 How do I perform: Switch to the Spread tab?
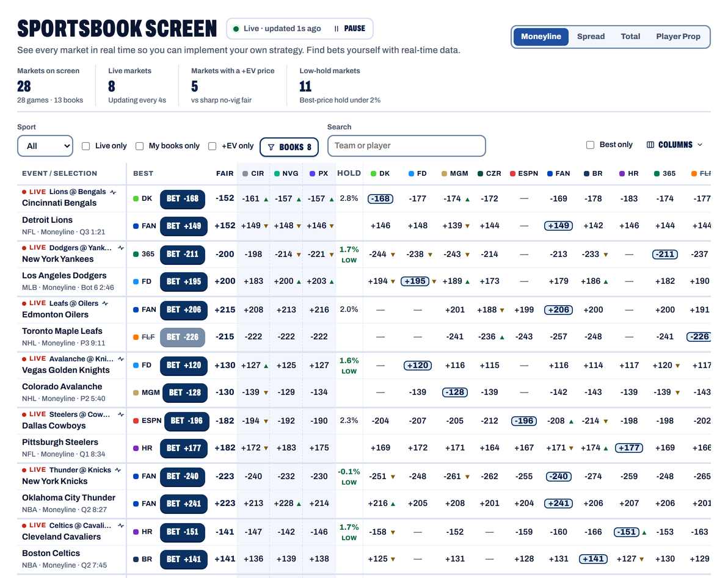click(x=591, y=37)
